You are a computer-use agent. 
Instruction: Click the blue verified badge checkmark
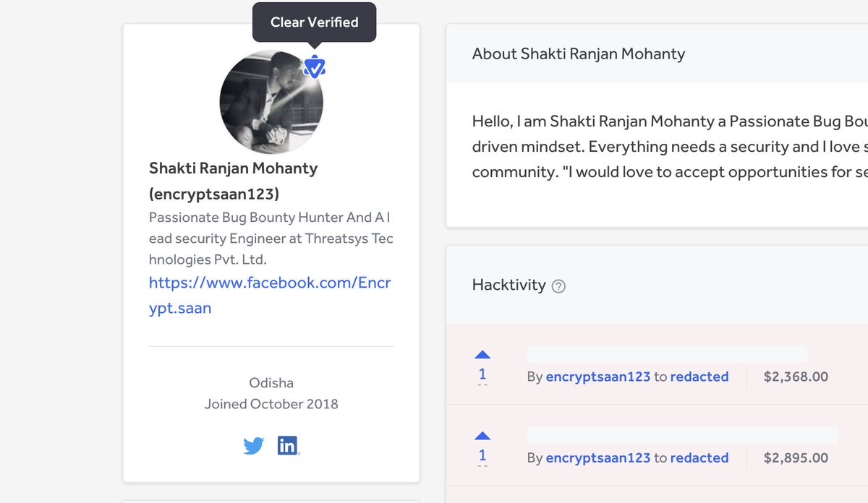315,66
